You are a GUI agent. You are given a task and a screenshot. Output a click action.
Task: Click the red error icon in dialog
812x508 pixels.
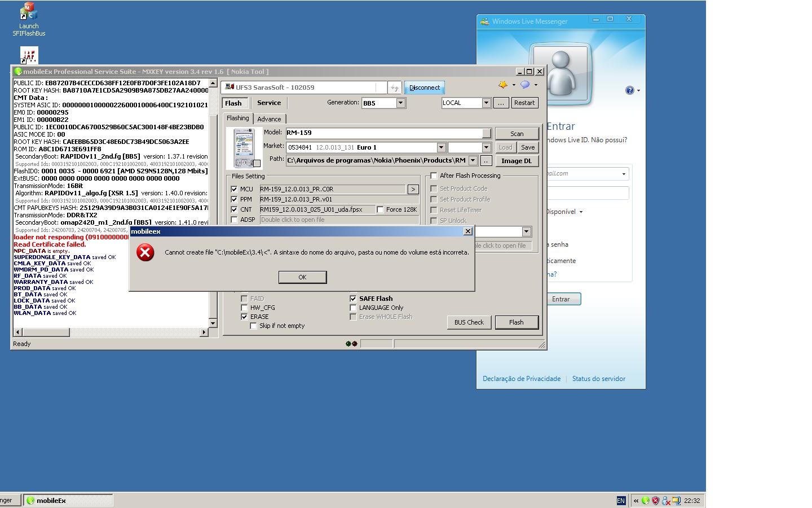point(145,252)
